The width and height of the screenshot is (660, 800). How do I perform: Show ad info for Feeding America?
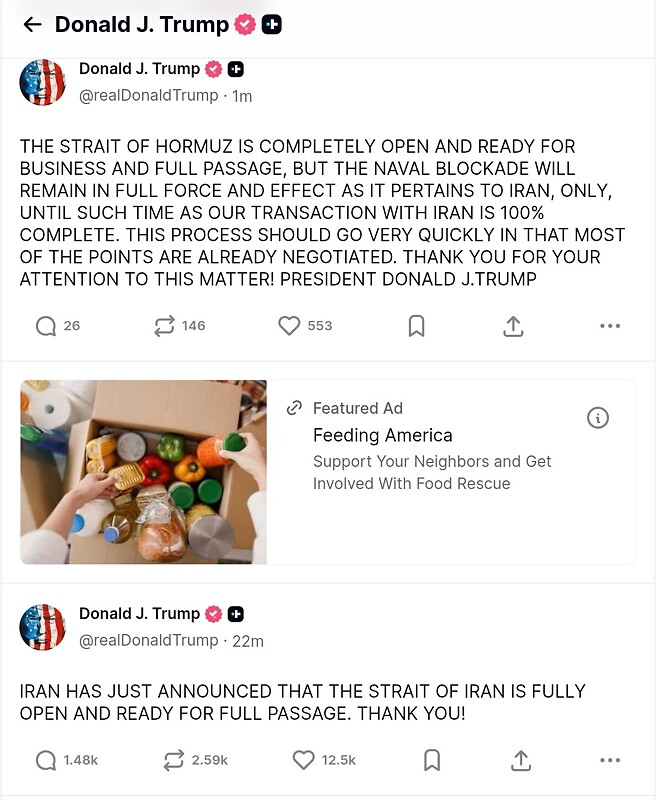tap(598, 418)
